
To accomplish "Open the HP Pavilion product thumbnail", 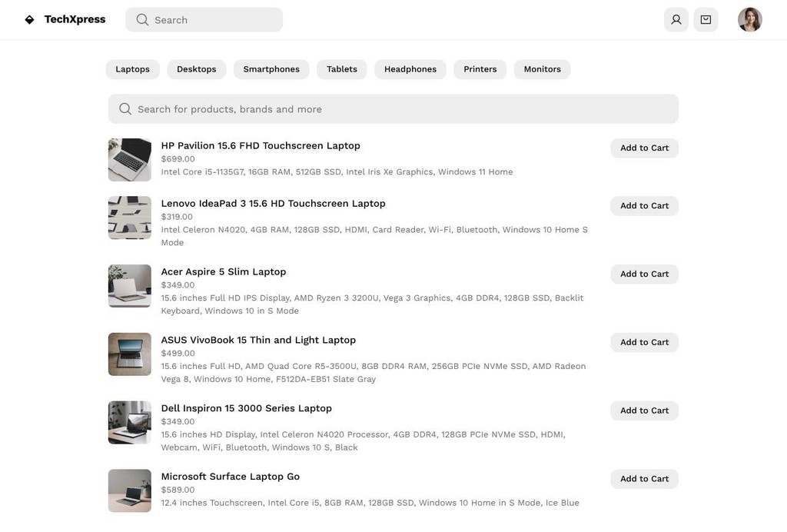I will point(129,160).
